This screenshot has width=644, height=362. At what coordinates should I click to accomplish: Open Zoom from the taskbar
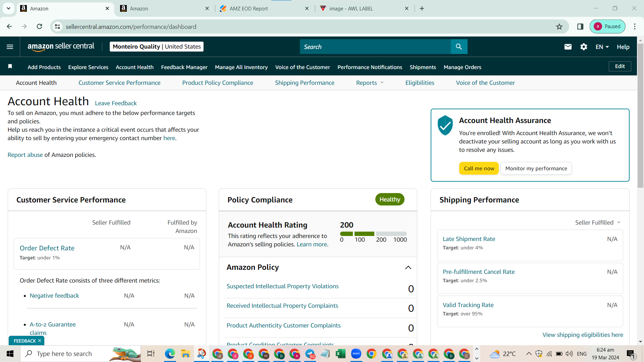point(356,354)
